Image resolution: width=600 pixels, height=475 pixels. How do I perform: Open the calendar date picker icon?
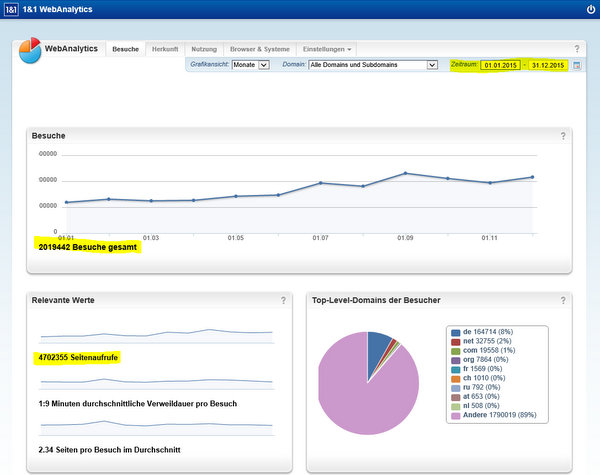[576, 65]
